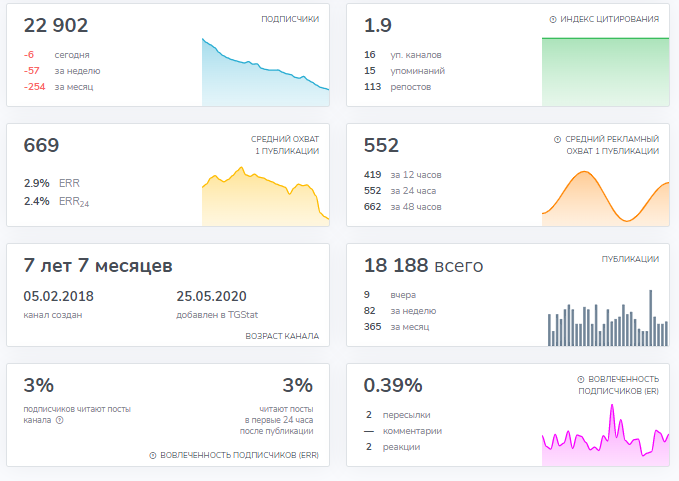Click the yellow average reach chart
The height and width of the screenshot is (481, 679).
(x=265, y=200)
